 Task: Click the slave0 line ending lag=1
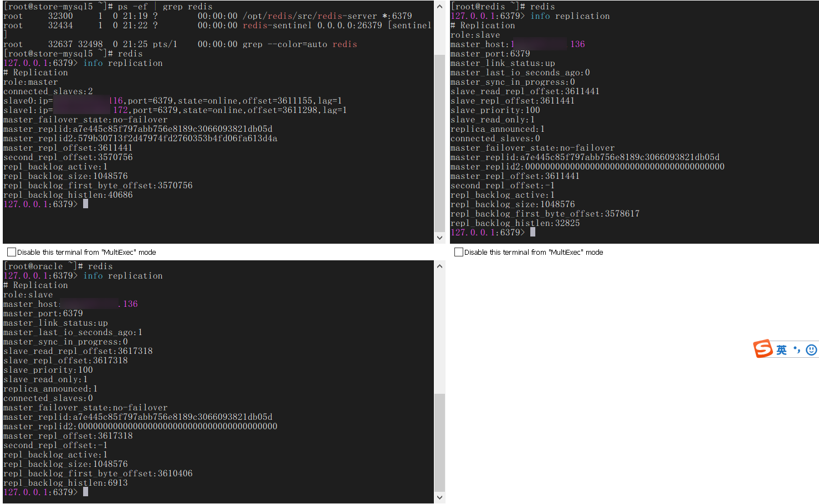pyautogui.click(x=172, y=101)
